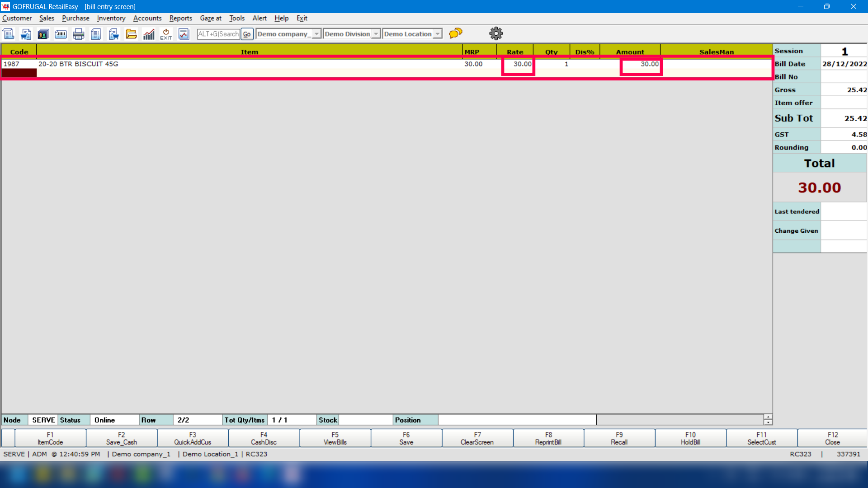The image size is (868, 488).
Task: Click the barcode icon in toolbar
Action: click(61, 34)
